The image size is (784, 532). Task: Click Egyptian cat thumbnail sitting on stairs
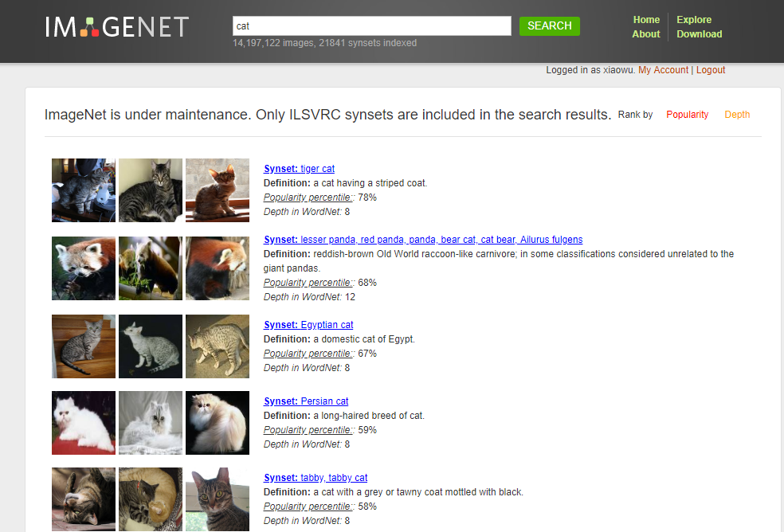coord(84,346)
